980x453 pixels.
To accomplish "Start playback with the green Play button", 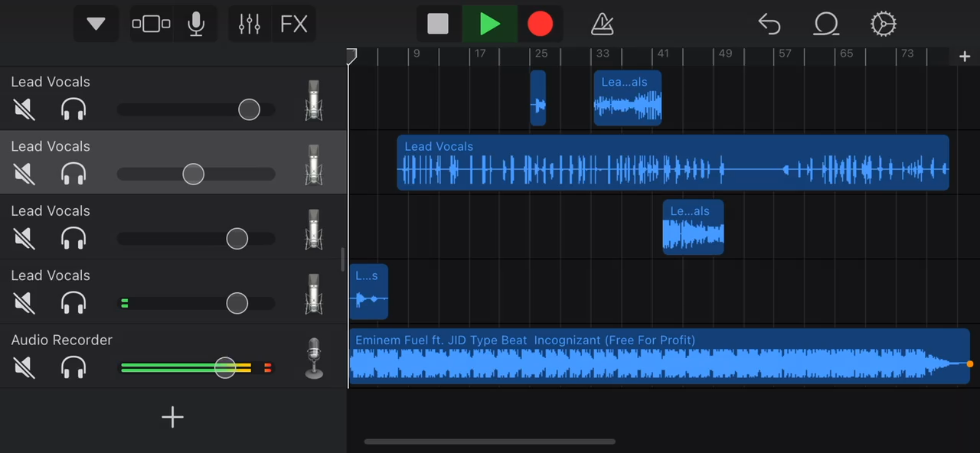I will (x=490, y=24).
